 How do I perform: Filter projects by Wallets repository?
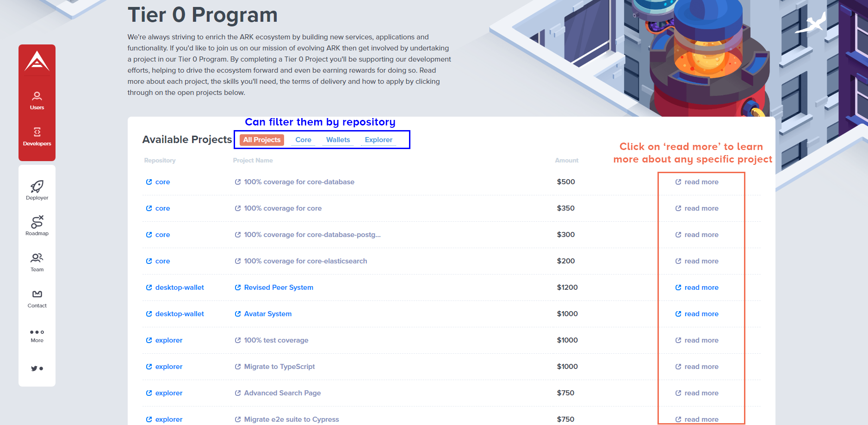[338, 140]
